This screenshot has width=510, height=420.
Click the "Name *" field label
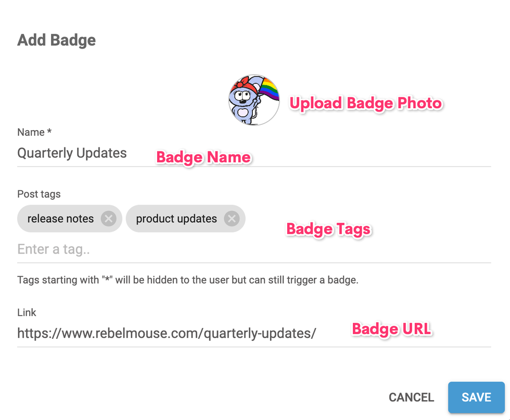coord(34,132)
